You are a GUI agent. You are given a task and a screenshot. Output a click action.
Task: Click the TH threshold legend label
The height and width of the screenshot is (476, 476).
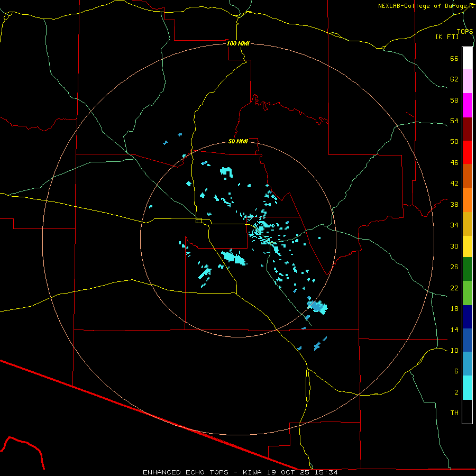pyautogui.click(x=454, y=413)
